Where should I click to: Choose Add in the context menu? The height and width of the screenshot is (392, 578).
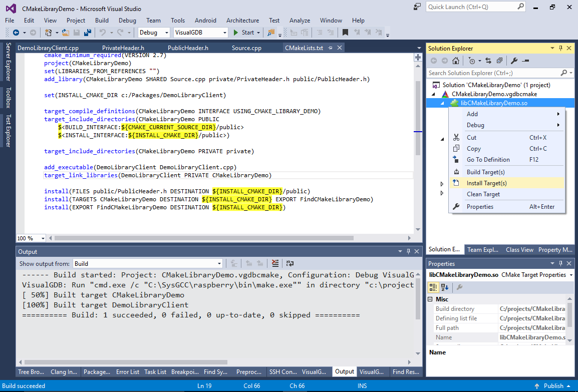506,114
